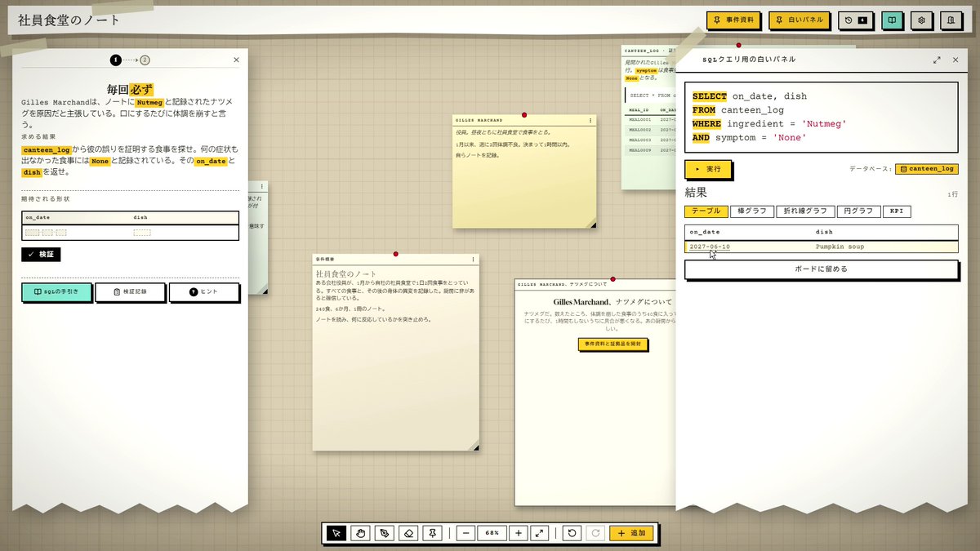The height and width of the screenshot is (551, 980).
Task: Open Gilles Marchand sticky note menu
Action: click(x=590, y=120)
